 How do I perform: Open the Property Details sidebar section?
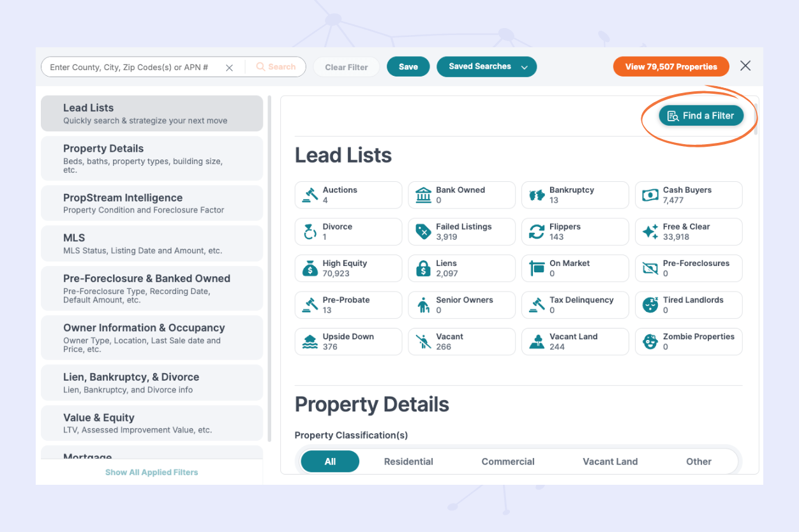151,158
